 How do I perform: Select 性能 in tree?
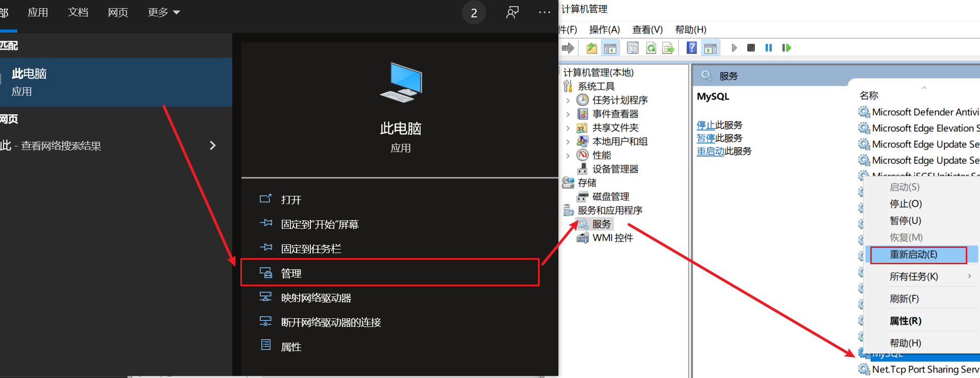tap(601, 155)
